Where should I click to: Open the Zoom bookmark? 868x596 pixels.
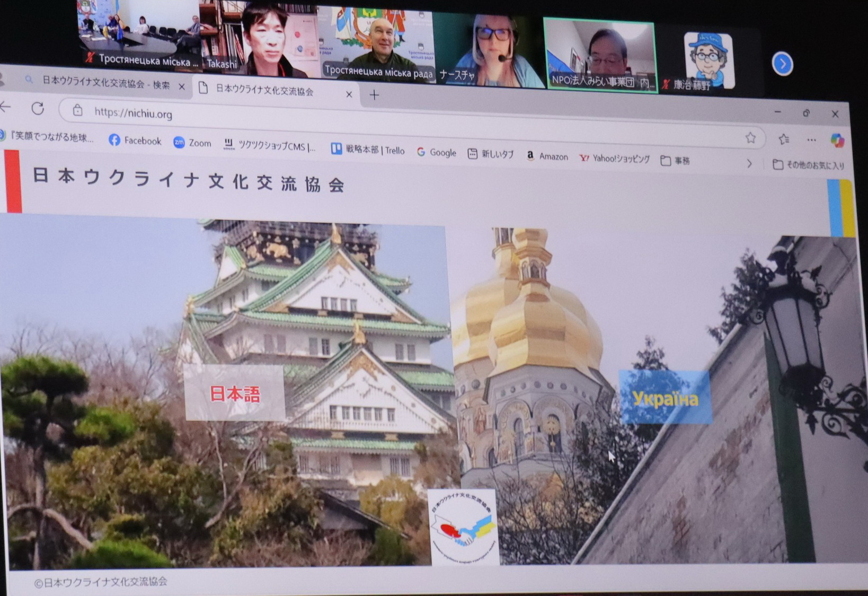(x=192, y=143)
